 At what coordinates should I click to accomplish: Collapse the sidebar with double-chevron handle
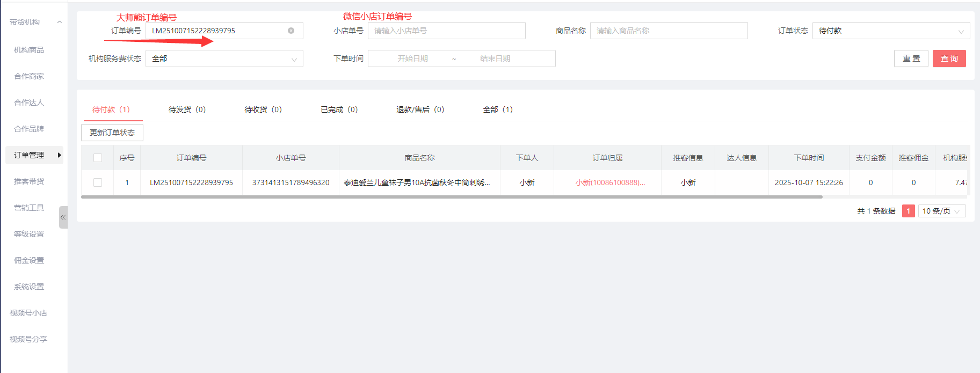click(63, 217)
